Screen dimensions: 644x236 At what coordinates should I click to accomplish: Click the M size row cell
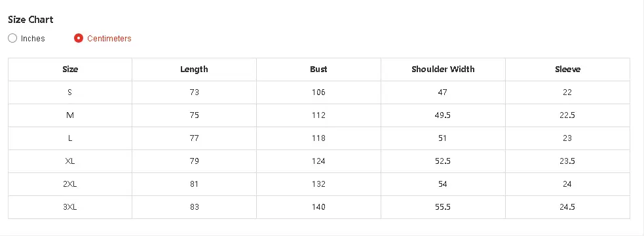pyautogui.click(x=70, y=115)
